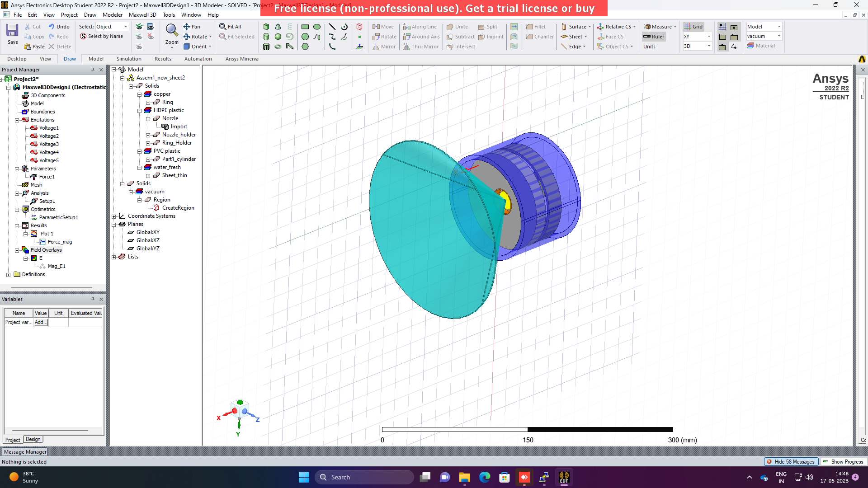Click the Draw line tool

tap(332, 27)
